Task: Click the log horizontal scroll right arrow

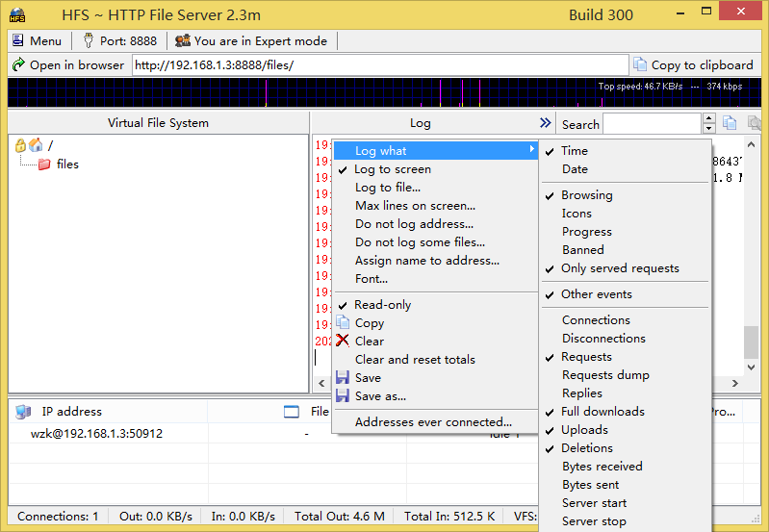Action: tap(735, 384)
